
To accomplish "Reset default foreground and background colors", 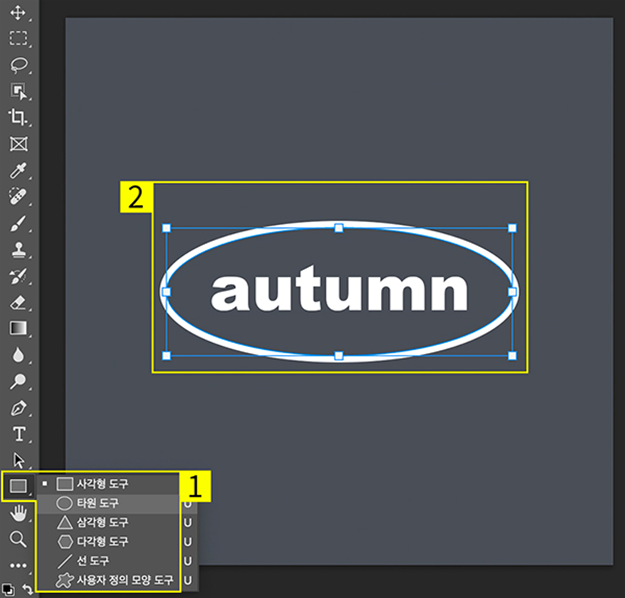I will click(8, 589).
